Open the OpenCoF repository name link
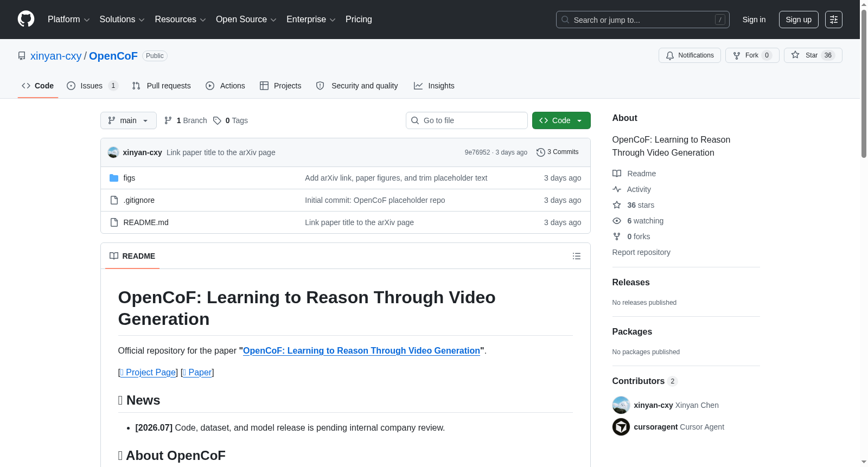This screenshot has height=467, width=868. click(113, 56)
